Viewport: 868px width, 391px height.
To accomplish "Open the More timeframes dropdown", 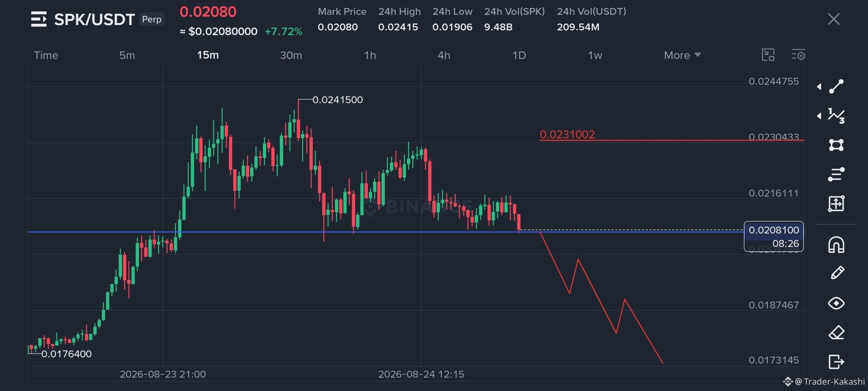I will point(682,55).
